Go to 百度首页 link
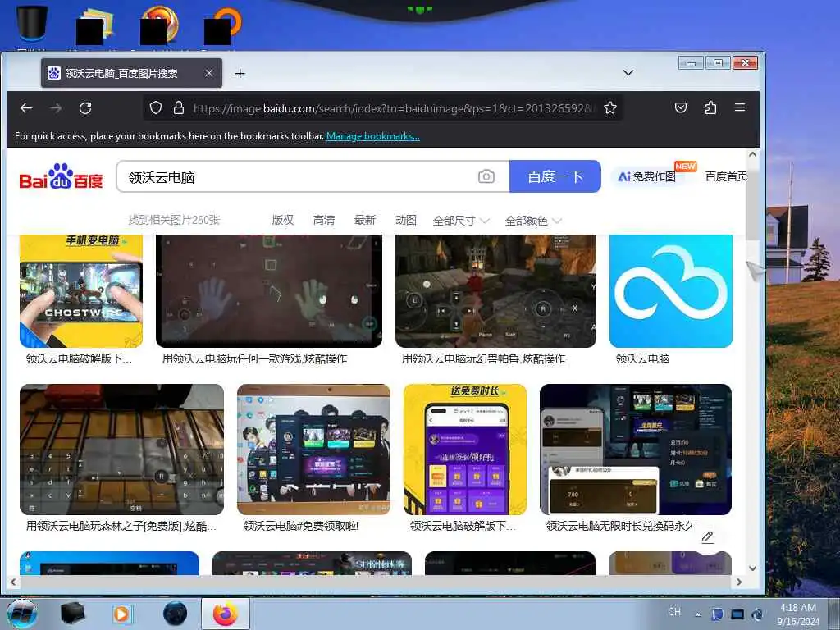The width and height of the screenshot is (840, 630). (x=725, y=176)
